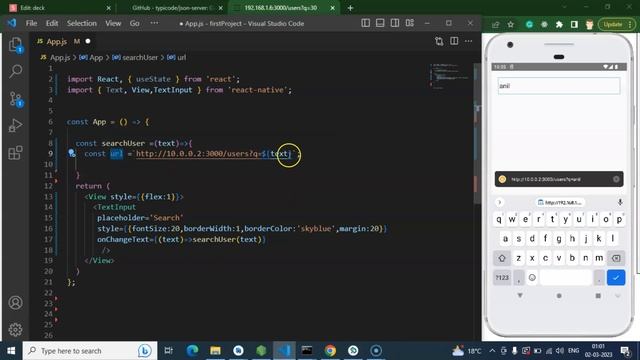Open the View menu
This screenshot has width=640, height=360.
113,23
